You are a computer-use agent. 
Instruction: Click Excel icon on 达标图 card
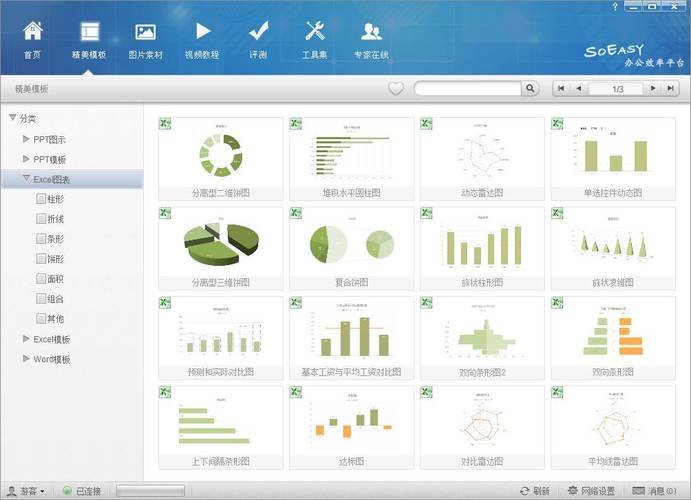click(296, 392)
